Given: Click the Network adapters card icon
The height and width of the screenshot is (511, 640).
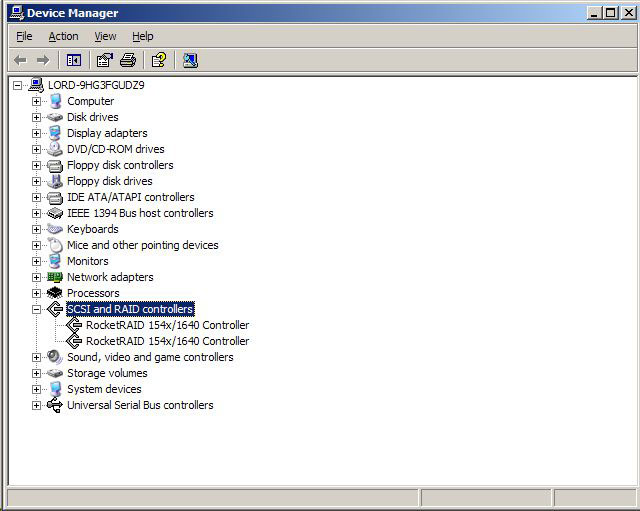Looking at the screenshot, I should tap(55, 277).
